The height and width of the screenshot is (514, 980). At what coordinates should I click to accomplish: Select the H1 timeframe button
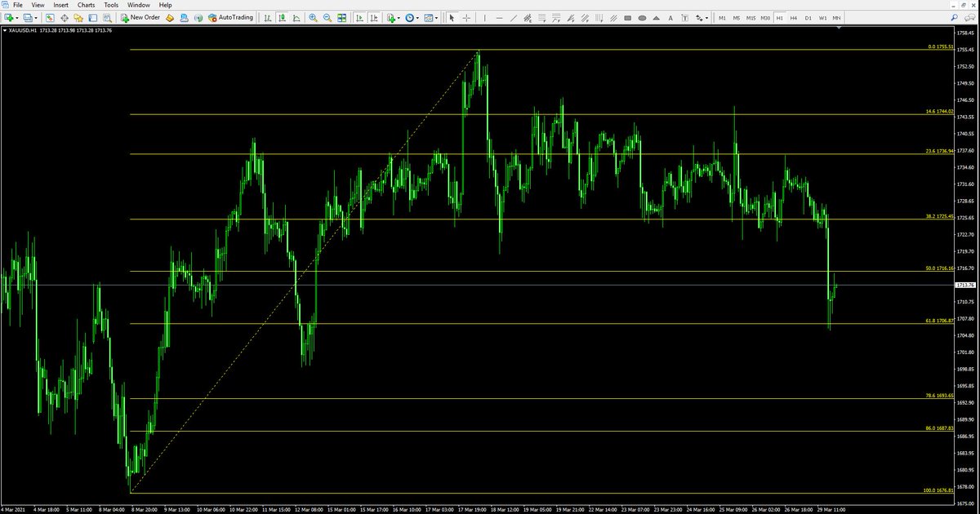(779, 17)
